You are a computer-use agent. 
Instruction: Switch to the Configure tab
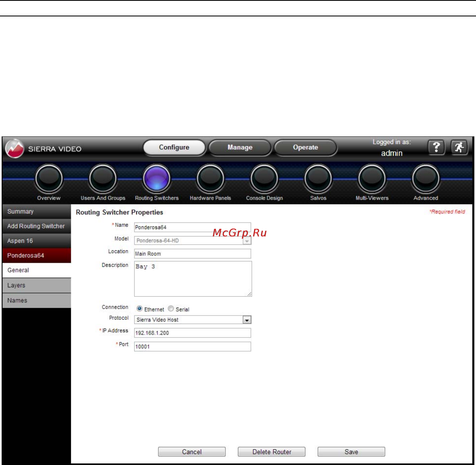tap(174, 148)
